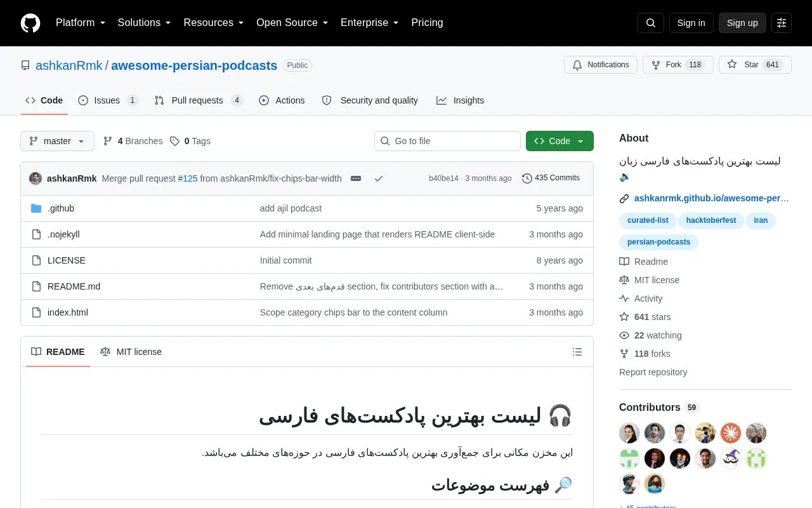Select the hacktoberfest topic tag
Image resolution: width=812 pixels, height=508 pixels.
tap(711, 220)
